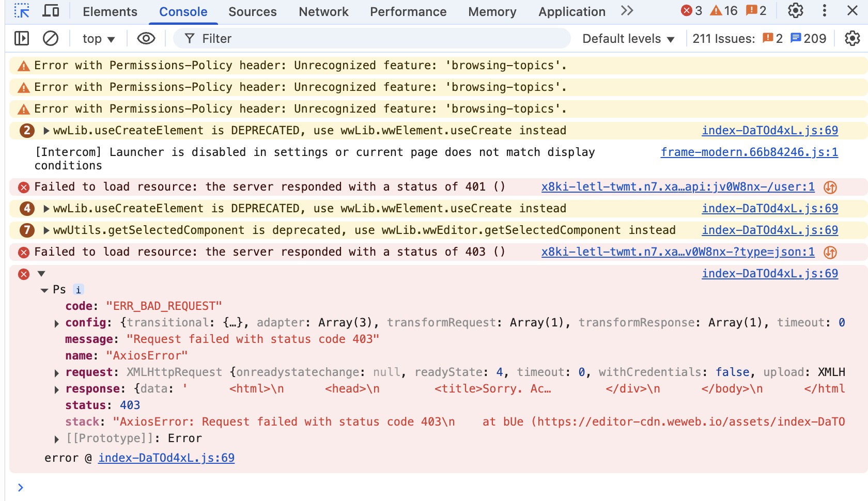This screenshot has height=501, width=868.
Task: Click the AI icon beside the 403 error
Action: pos(830,252)
